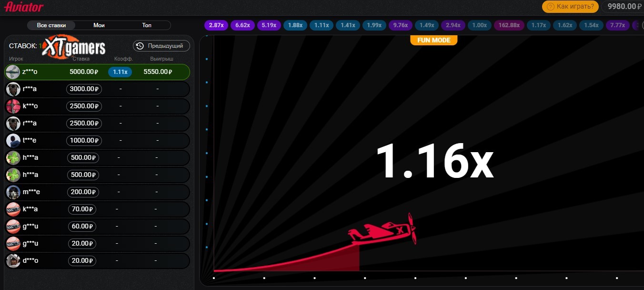Image resolution: width=644 pixels, height=290 pixels.
Task: Click the t***e player avatar
Action: [13, 140]
